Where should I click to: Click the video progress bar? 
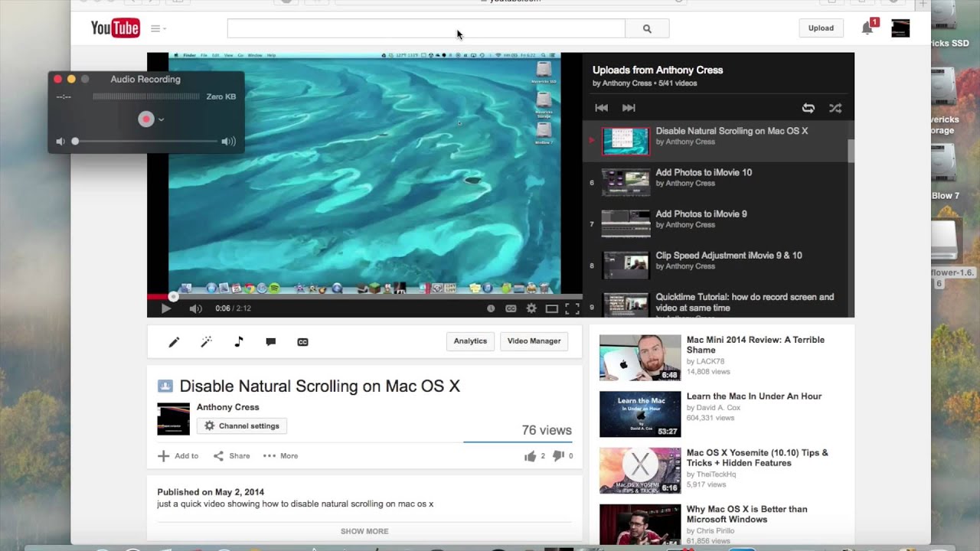[x=364, y=297]
